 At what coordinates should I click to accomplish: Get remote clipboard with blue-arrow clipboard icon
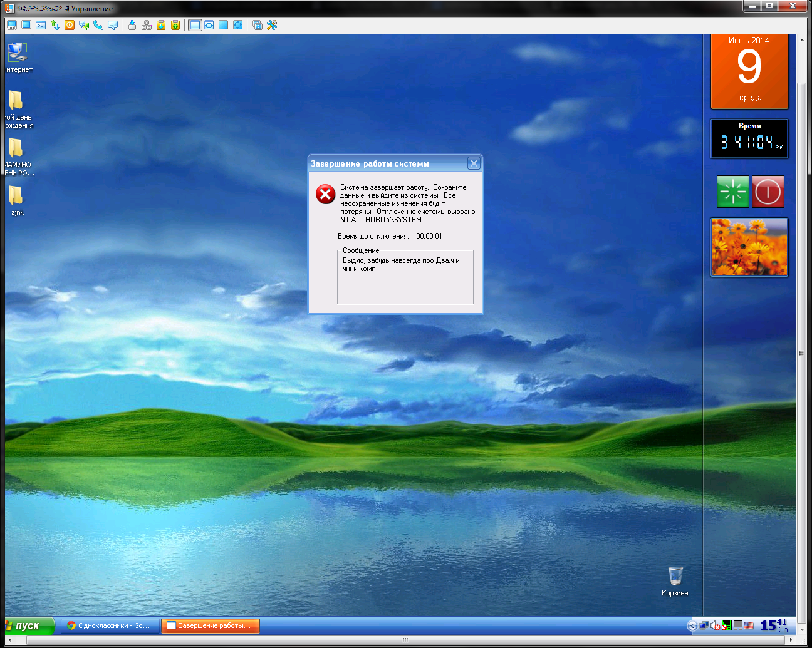[x=161, y=25]
